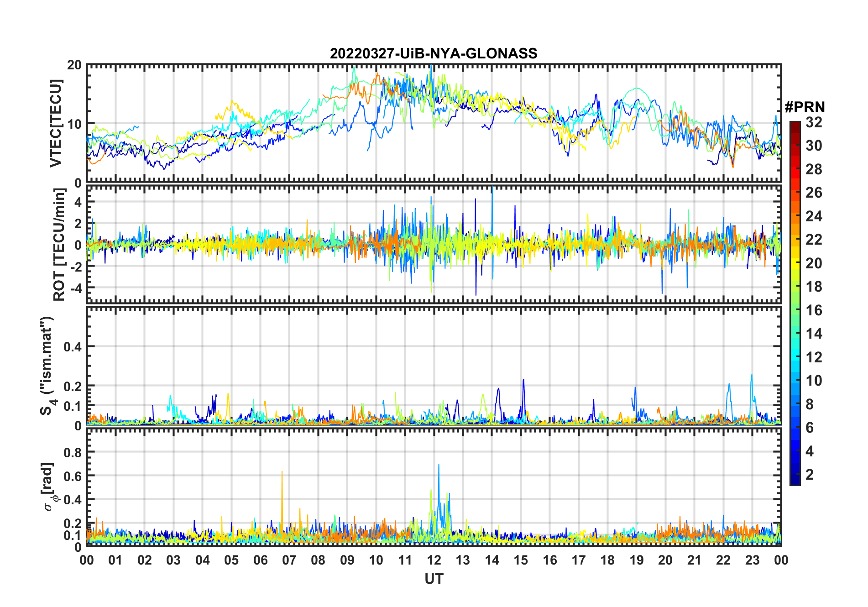Screen dimensions: 868x607
Task: Click the sigma-phi [rad] axis label
Action: (x=49, y=487)
